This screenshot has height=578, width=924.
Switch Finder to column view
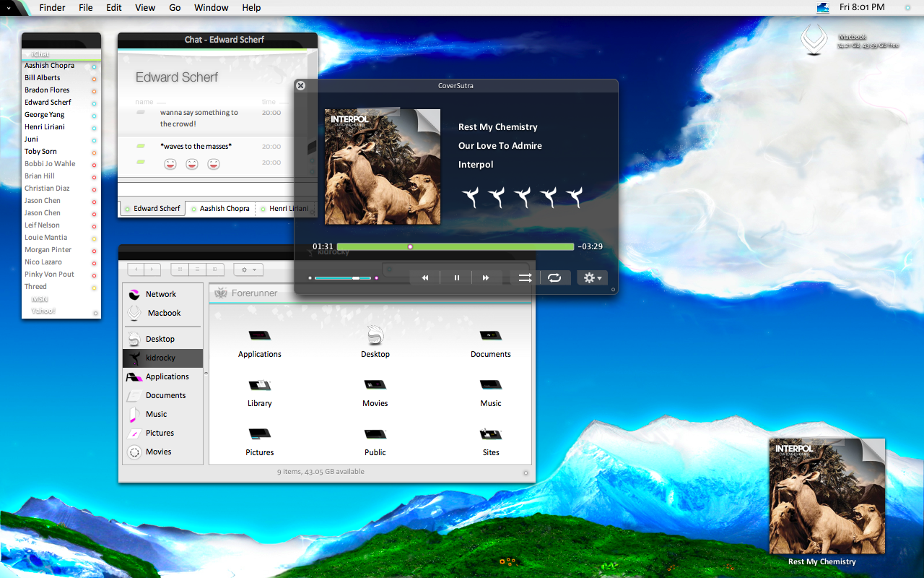click(x=215, y=269)
